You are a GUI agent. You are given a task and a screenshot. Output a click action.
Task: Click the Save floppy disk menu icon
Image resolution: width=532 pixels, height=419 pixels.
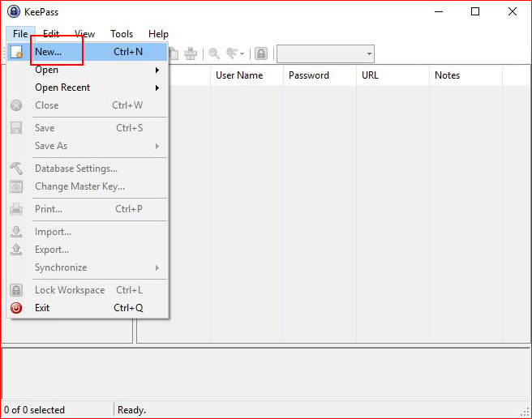(x=16, y=128)
